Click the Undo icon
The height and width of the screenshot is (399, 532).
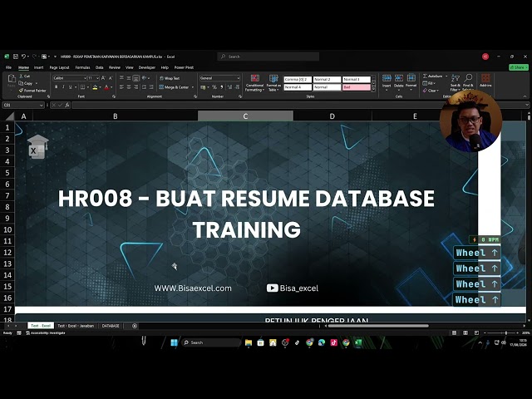tap(23, 57)
